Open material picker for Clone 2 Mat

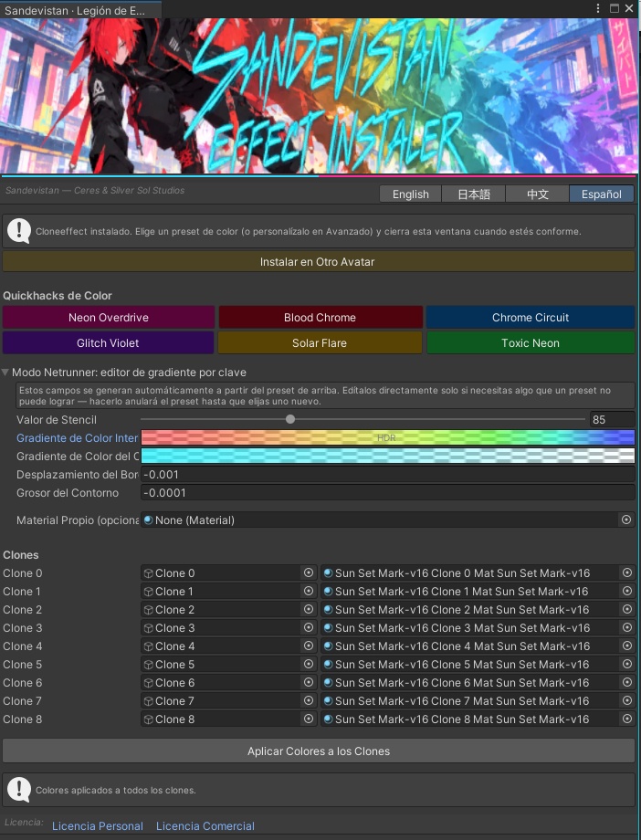(x=627, y=609)
